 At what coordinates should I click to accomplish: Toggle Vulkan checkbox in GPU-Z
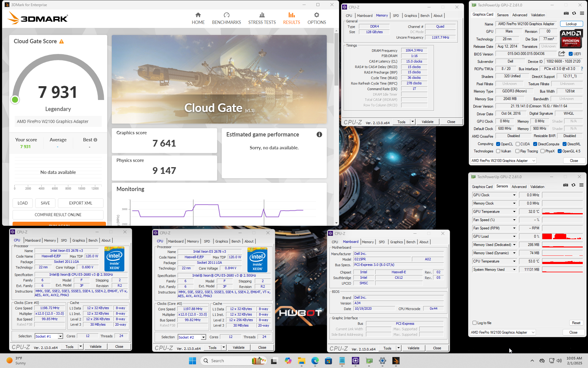click(x=498, y=151)
